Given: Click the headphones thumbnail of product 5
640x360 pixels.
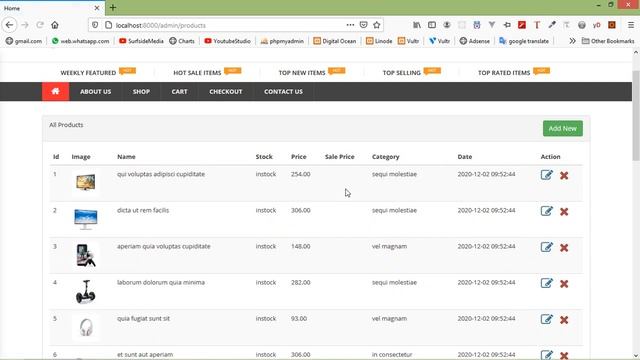Looking at the screenshot, I should click(x=86, y=327).
